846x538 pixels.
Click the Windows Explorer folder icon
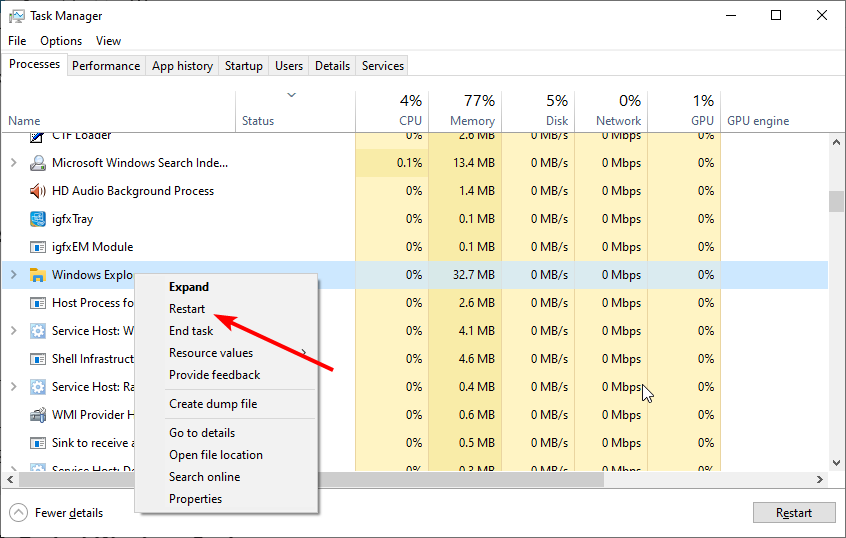pos(37,275)
